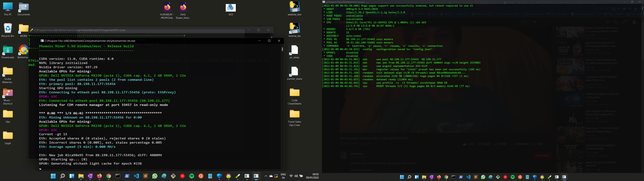
Task: Click the conss.exe window title icon
Action: [324, 2]
